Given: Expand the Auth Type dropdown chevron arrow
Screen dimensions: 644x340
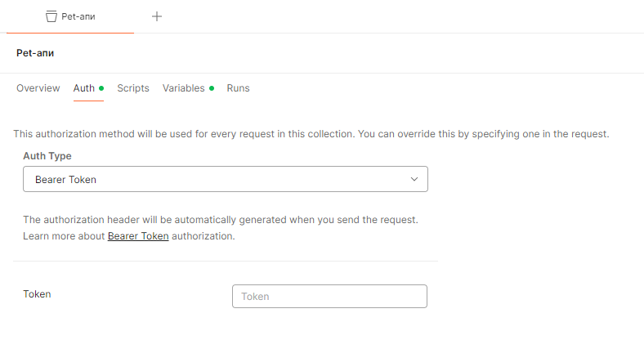Looking at the screenshot, I should (x=414, y=179).
